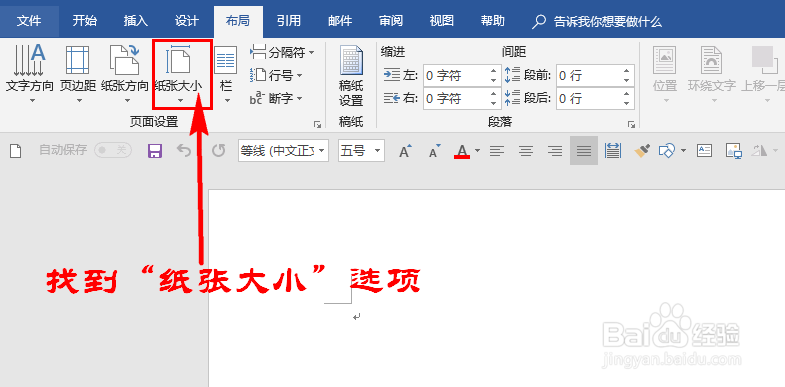
Task: Decrease right indent with down stepper
Action: pyautogui.click(x=494, y=104)
